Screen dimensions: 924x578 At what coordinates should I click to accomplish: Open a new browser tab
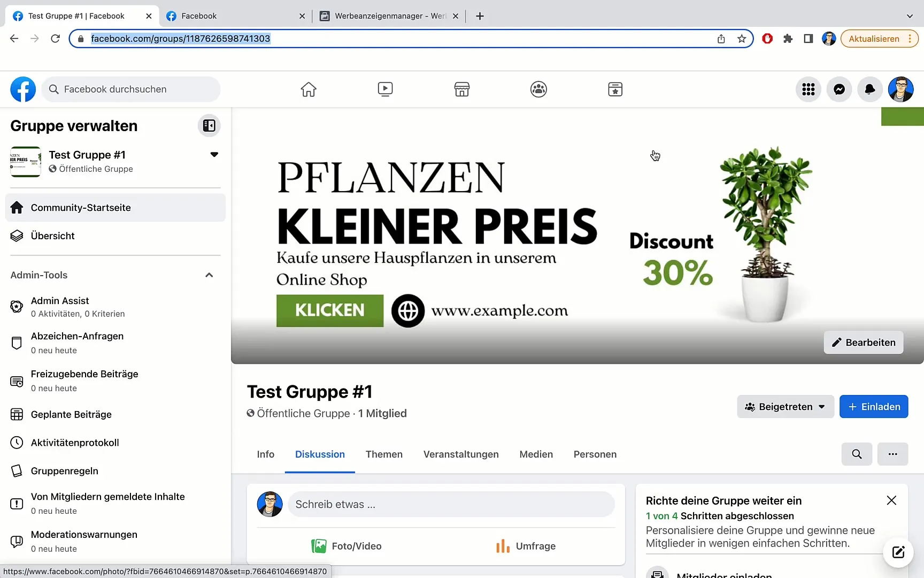[480, 16]
